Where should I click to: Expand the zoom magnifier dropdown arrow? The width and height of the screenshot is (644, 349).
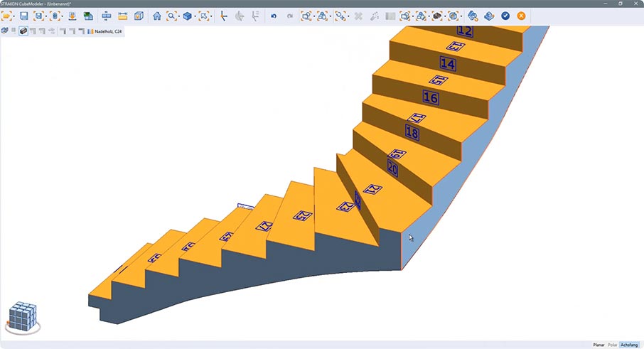(x=178, y=16)
